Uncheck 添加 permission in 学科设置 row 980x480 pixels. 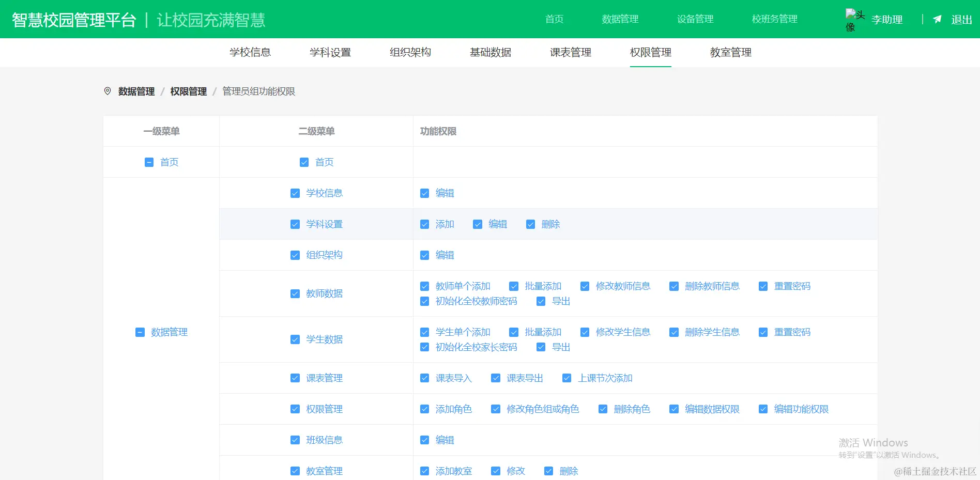[424, 224]
